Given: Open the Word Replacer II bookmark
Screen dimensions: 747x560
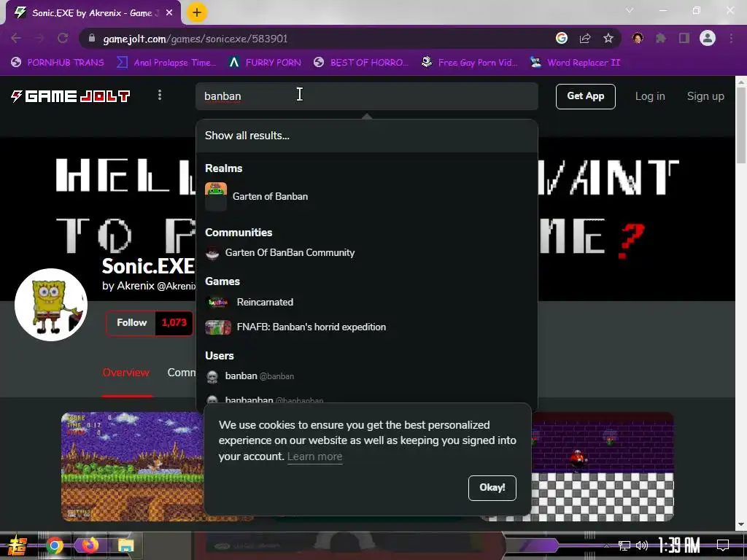Looking at the screenshot, I should click(576, 63).
